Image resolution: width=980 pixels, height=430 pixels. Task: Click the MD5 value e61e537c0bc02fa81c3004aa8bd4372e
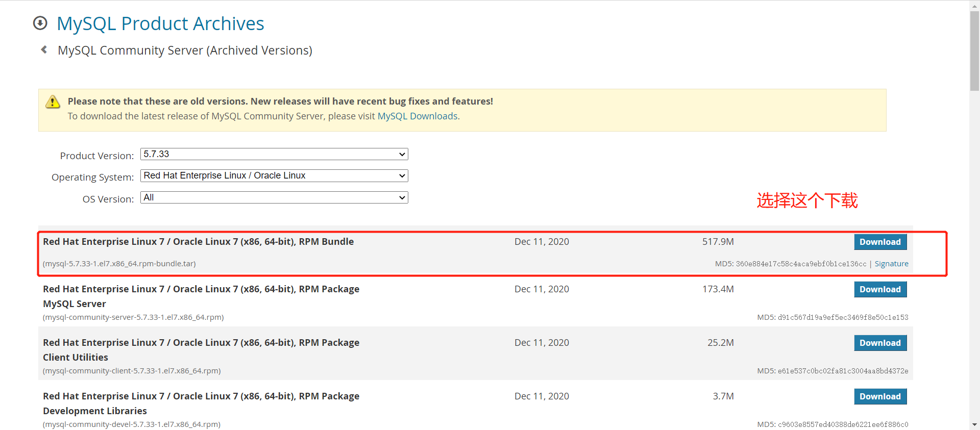coord(843,371)
